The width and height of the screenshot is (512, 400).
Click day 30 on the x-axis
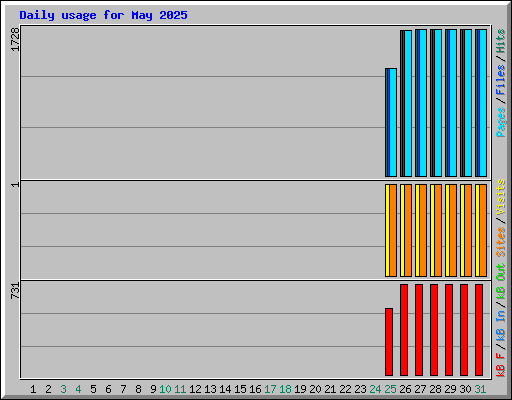click(465, 389)
